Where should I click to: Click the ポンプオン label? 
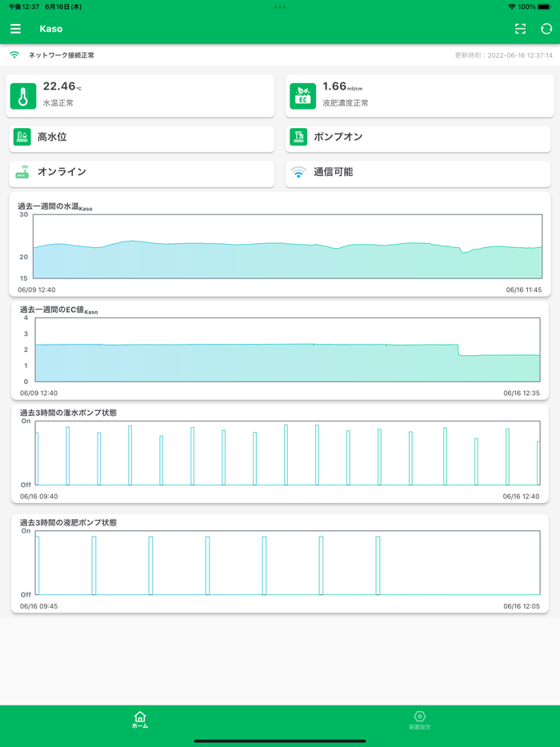[x=338, y=137]
